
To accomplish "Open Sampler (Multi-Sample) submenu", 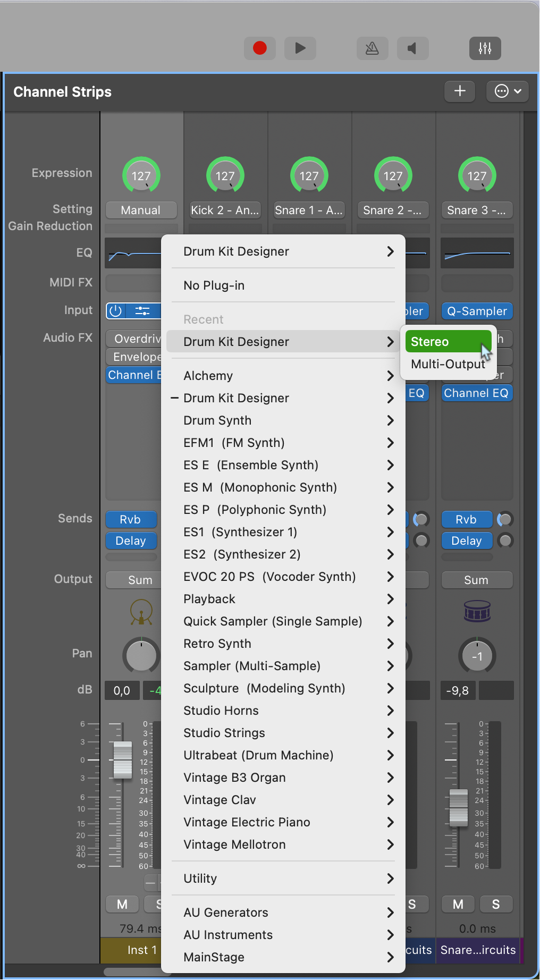I will [283, 666].
